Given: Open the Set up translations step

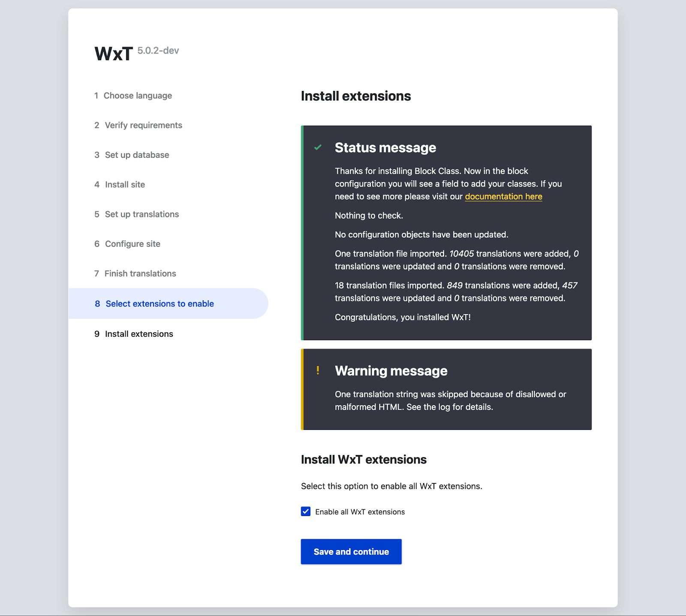Looking at the screenshot, I should click(x=141, y=214).
